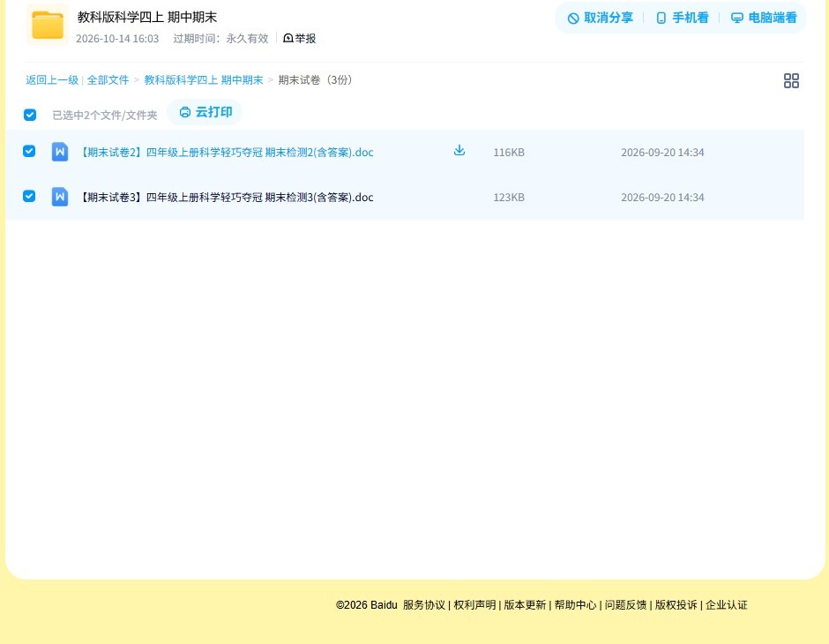Open 手机看 option
829x644 pixels.
(682, 18)
